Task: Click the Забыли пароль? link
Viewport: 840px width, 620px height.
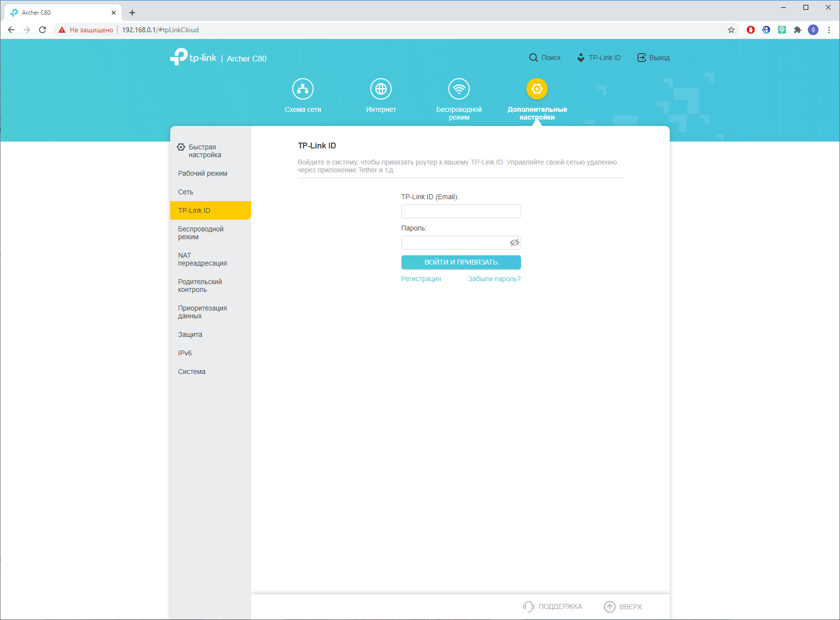Action: pyautogui.click(x=494, y=279)
